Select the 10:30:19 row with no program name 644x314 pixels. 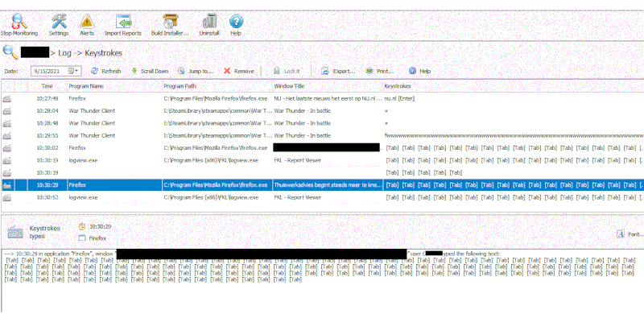322,172
